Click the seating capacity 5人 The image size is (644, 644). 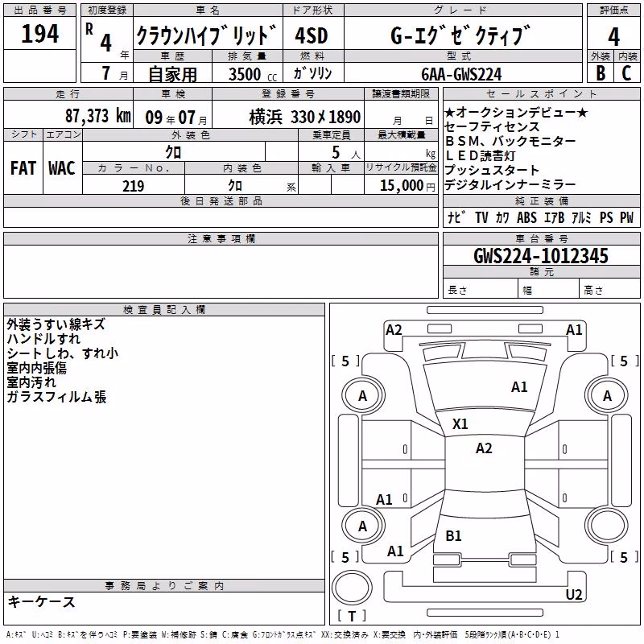(x=346, y=152)
